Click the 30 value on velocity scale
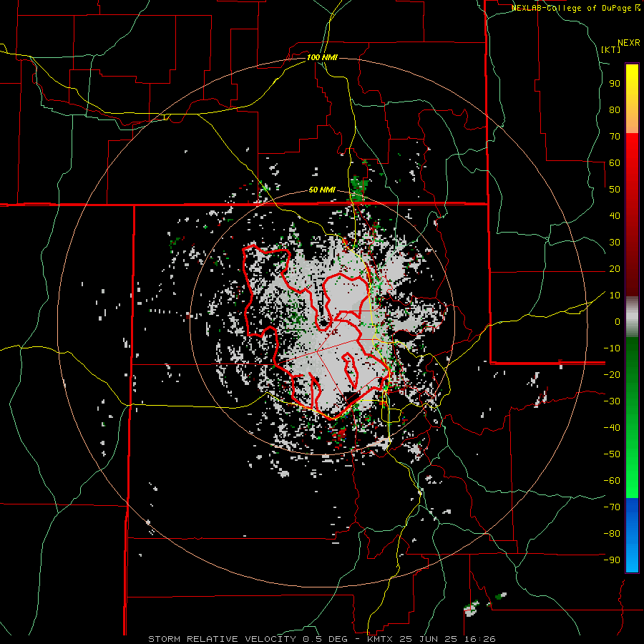644x644 pixels. 615,243
